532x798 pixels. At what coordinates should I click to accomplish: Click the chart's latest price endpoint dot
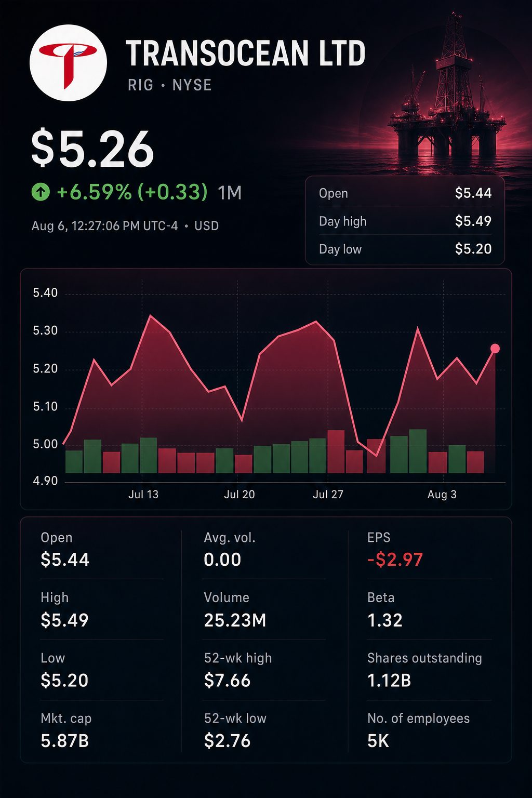[x=495, y=349]
